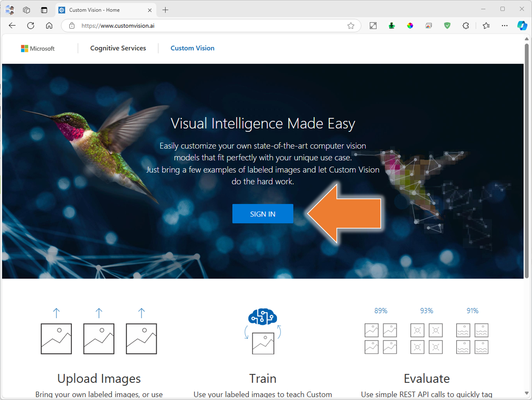Viewport: 532px width, 400px height.
Task: Click the 93% image group
Action: coord(426,338)
